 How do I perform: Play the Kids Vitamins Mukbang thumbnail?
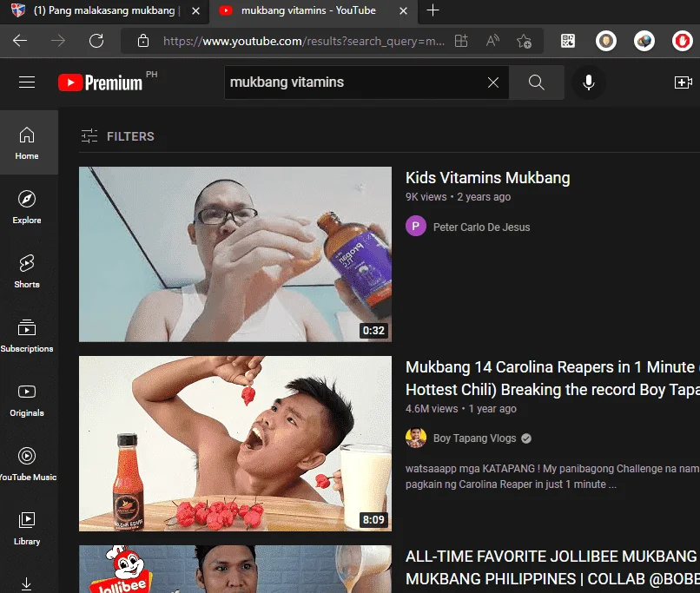click(235, 254)
